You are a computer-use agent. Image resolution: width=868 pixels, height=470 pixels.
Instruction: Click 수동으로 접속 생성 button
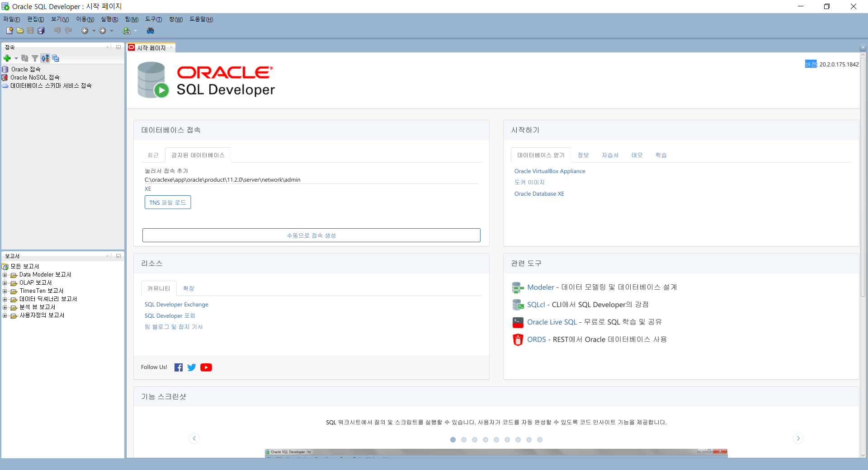pos(311,235)
